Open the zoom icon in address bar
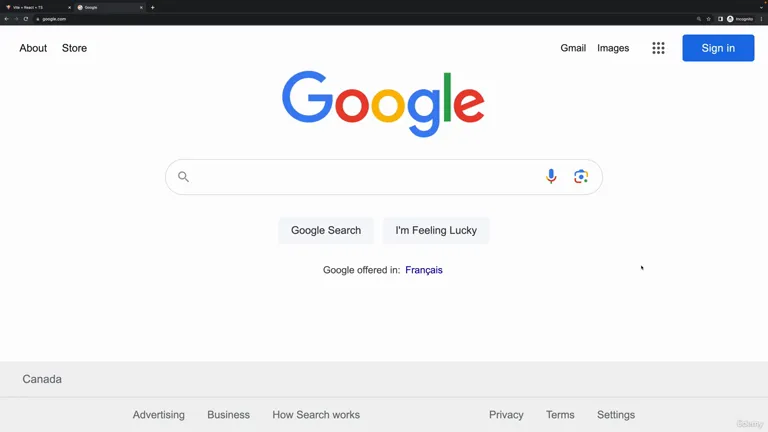 pyautogui.click(x=699, y=19)
